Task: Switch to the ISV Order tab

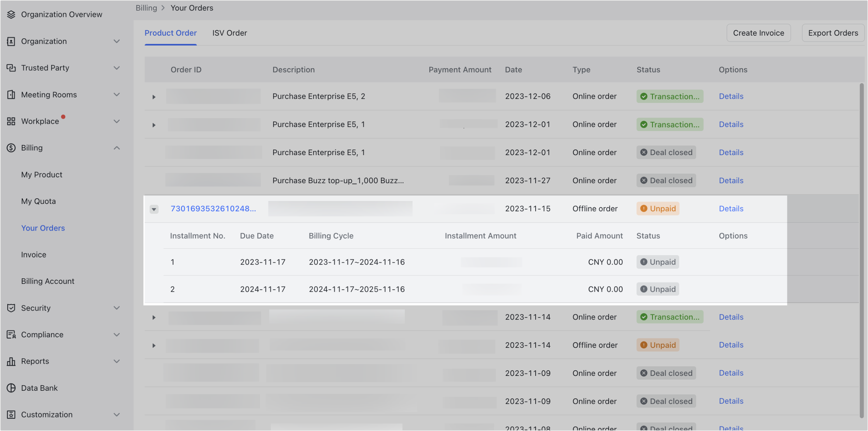Action: pos(230,33)
